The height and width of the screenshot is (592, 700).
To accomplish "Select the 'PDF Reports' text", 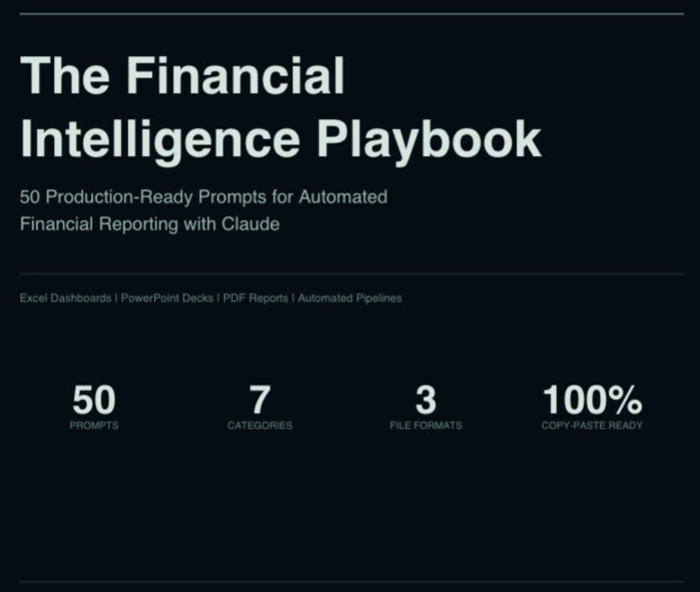I will (x=255, y=299).
